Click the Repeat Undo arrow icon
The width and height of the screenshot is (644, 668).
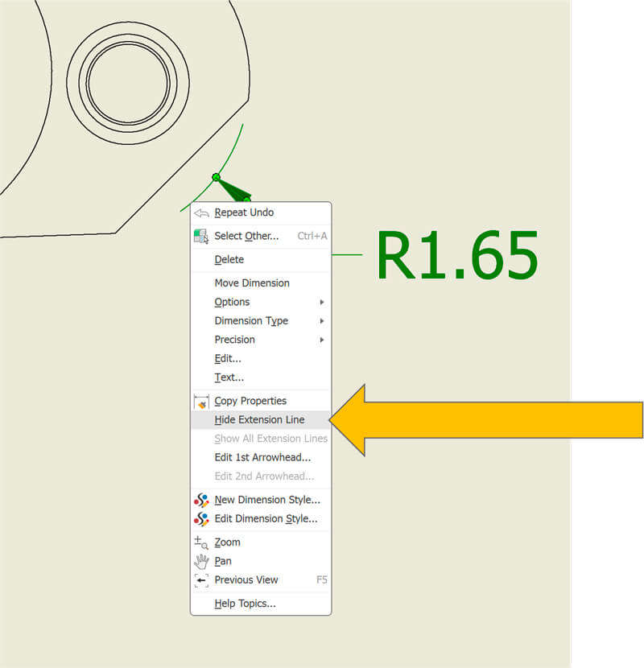pos(201,212)
